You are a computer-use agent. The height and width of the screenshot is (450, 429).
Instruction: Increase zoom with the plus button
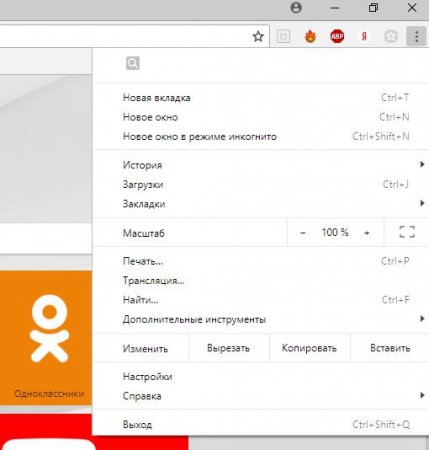[367, 233]
